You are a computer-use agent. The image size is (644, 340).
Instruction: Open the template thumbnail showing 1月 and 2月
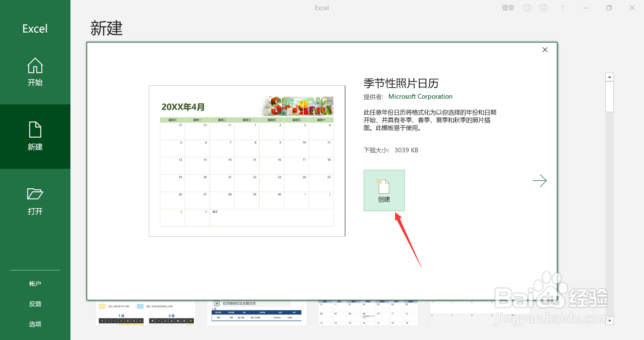coord(145,312)
